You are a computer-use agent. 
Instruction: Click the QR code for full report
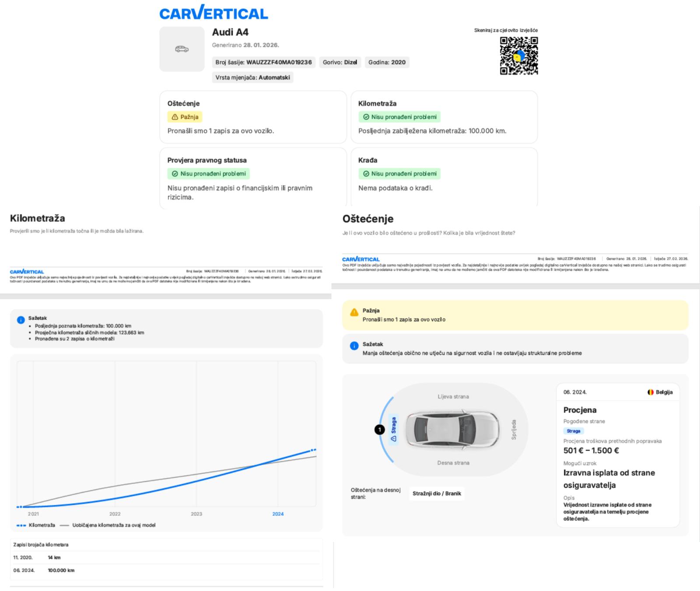pyautogui.click(x=518, y=56)
